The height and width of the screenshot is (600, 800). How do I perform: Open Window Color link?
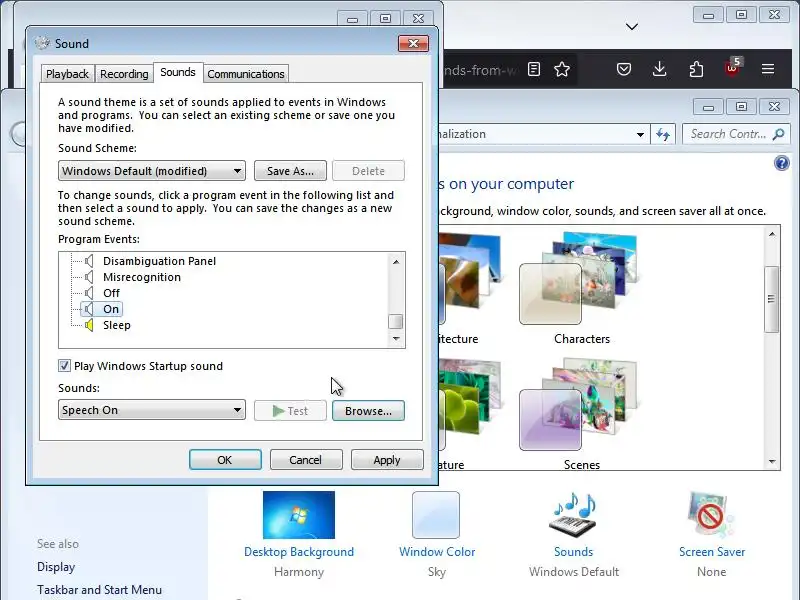click(437, 552)
